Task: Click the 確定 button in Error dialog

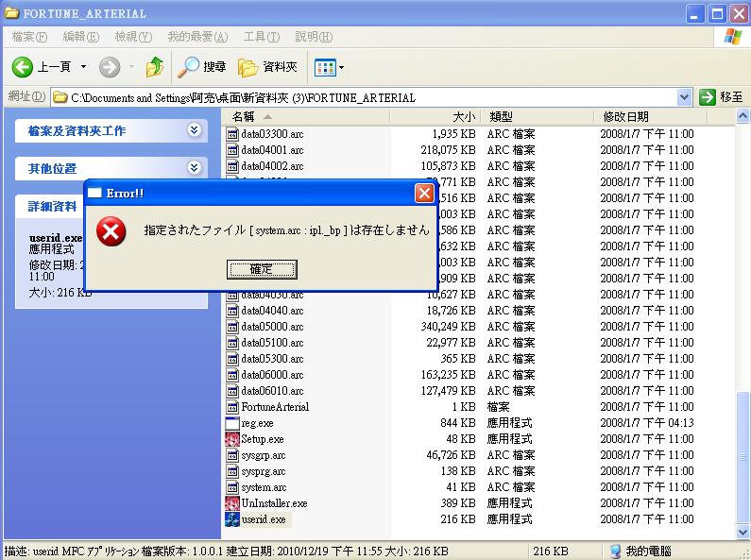Action: click(262, 269)
